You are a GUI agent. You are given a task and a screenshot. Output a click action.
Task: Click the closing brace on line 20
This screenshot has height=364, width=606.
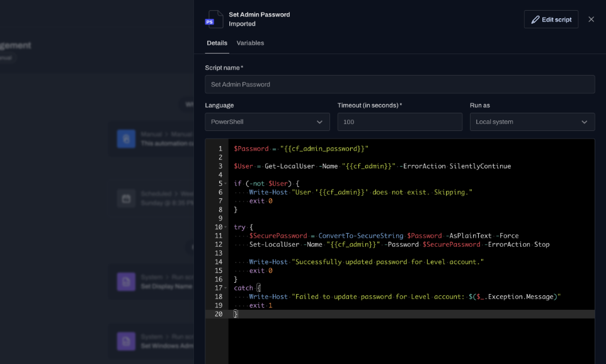236,314
